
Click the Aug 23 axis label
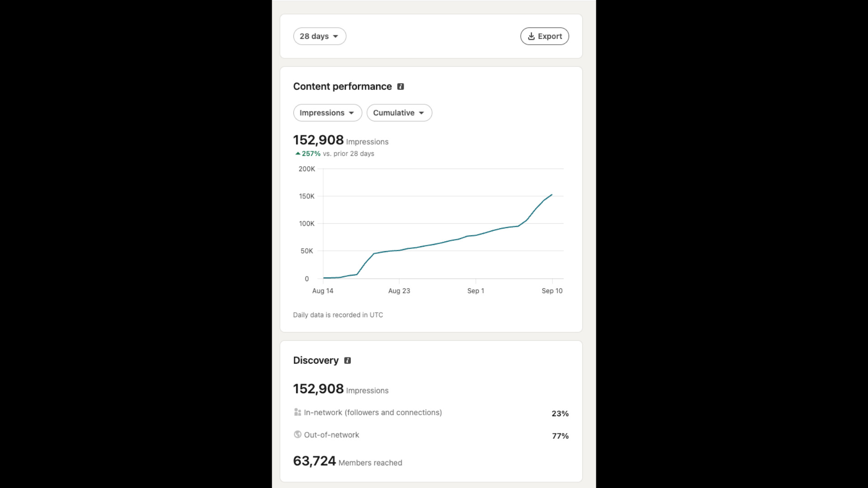point(399,291)
